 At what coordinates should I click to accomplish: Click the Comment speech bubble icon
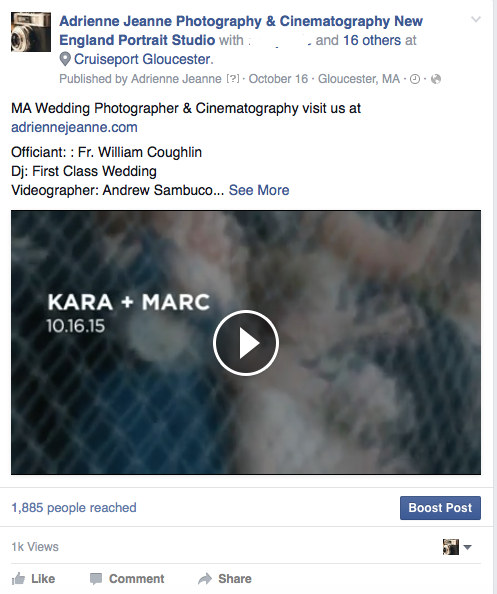(96, 579)
